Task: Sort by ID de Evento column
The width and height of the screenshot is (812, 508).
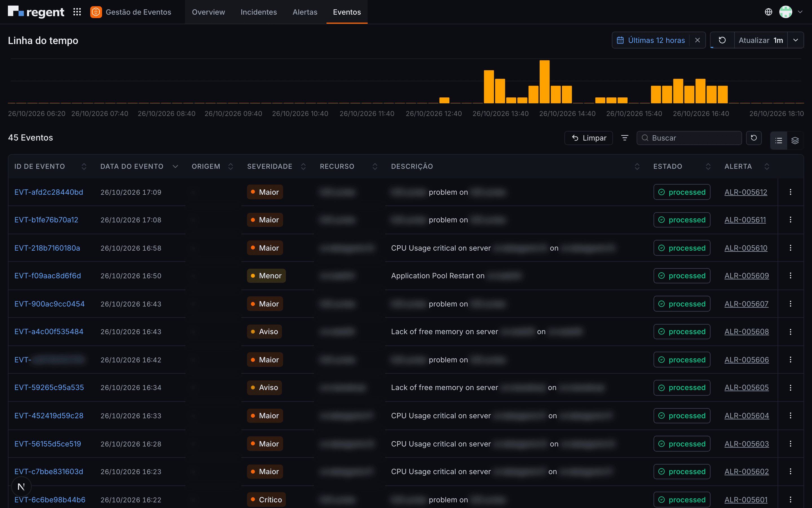Action: pos(84,167)
